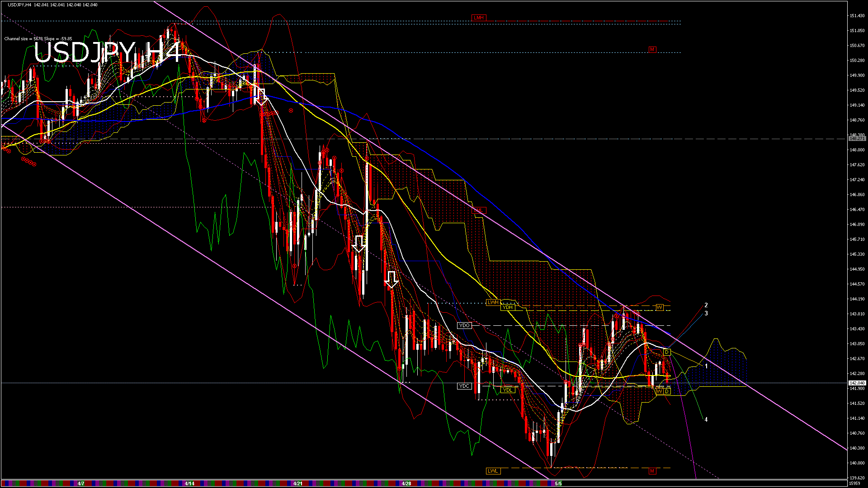Click the Channel size slope text
This screenshot has width=868, height=488.
[38, 39]
